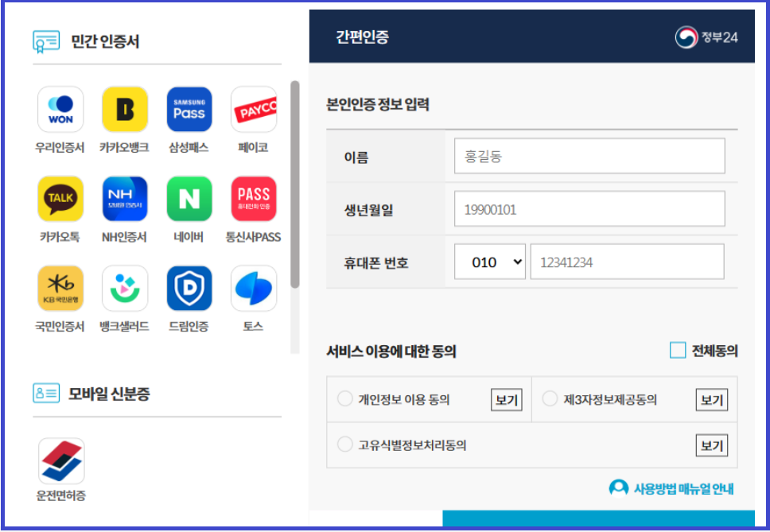The height and width of the screenshot is (532, 770).
Task: Open the 010 phone prefix dropdown
Action: click(489, 262)
